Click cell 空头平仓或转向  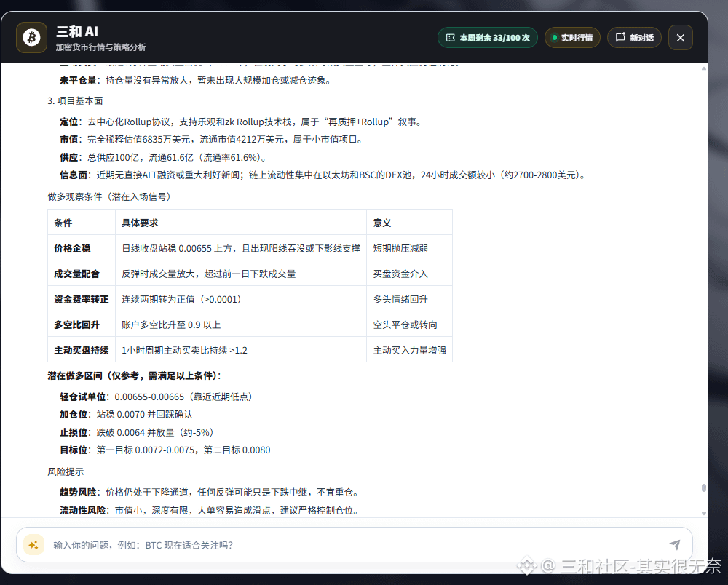click(409, 325)
